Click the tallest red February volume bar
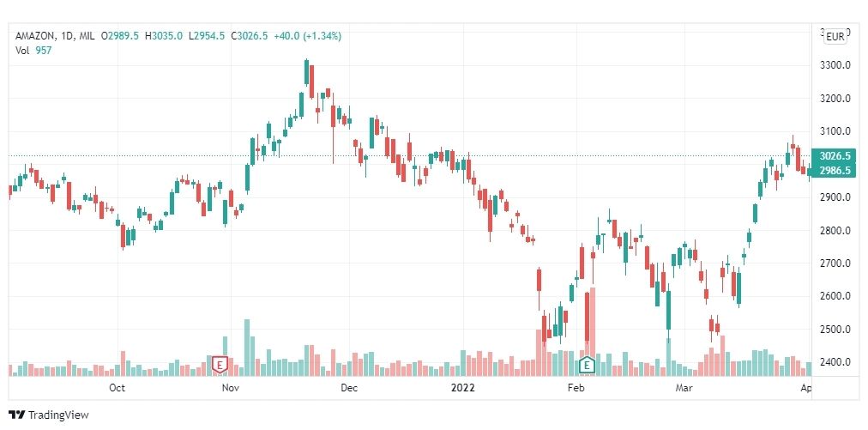The width and height of the screenshot is (868, 430). click(x=593, y=331)
